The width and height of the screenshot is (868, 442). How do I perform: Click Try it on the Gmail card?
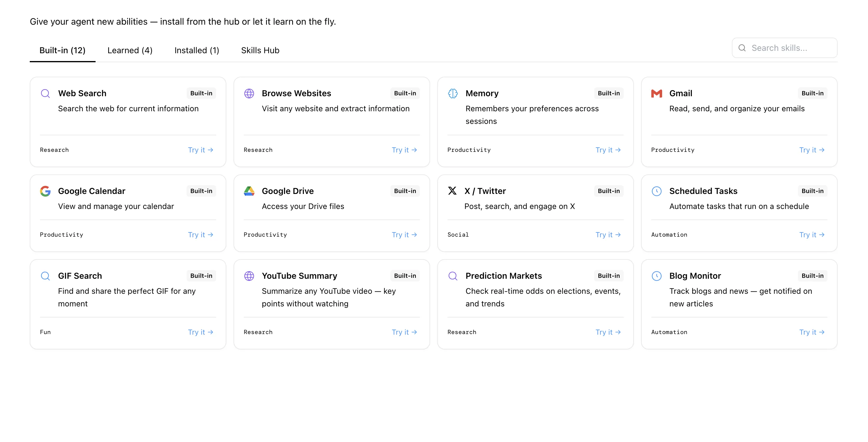tap(811, 150)
